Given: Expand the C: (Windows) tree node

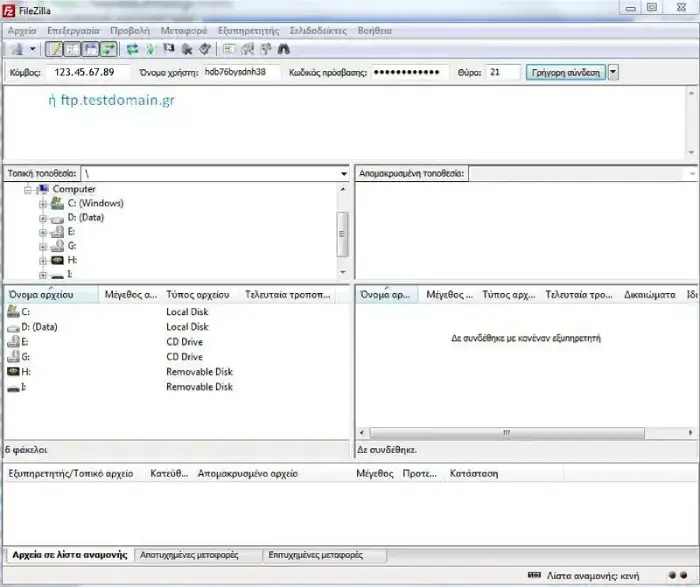Looking at the screenshot, I should tap(43, 204).
